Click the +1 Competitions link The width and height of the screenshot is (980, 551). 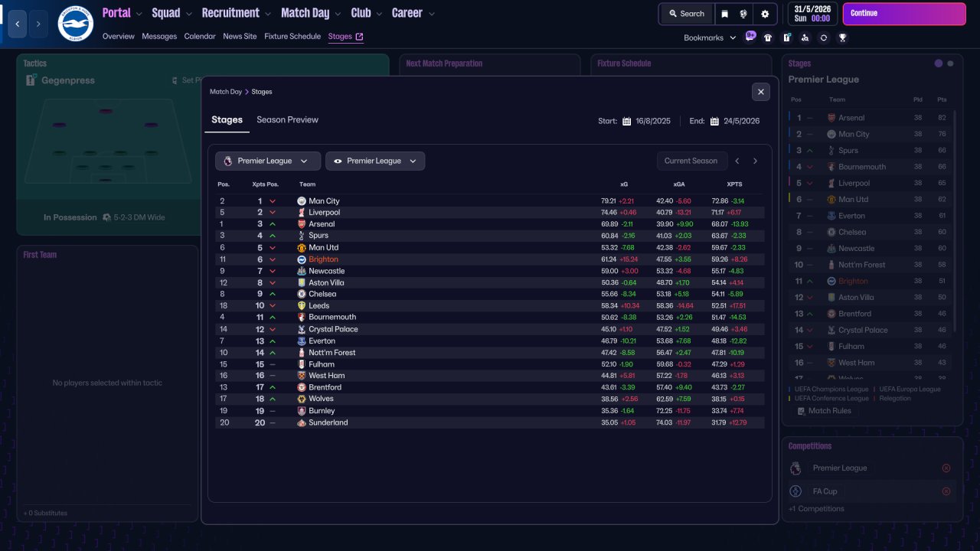click(x=816, y=509)
